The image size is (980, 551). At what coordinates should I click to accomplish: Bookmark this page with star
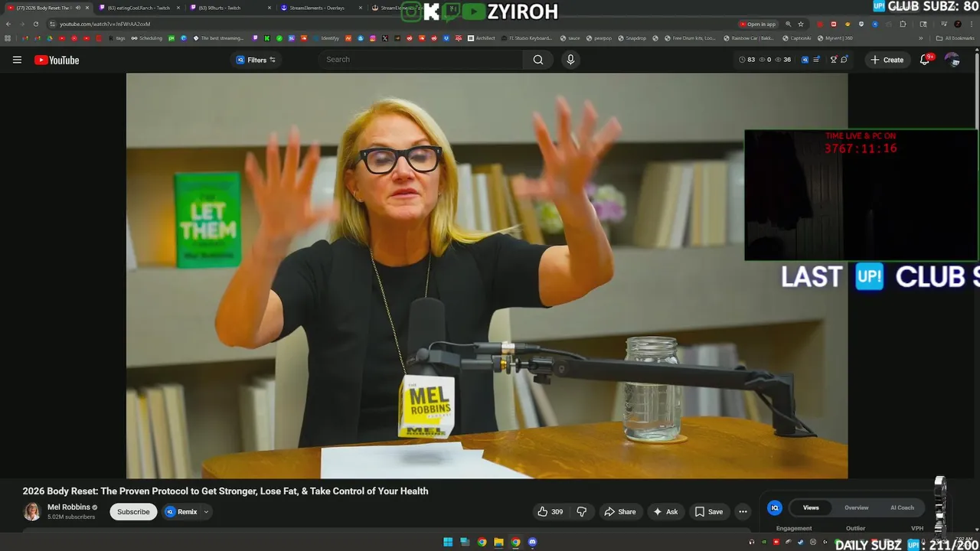801,24
